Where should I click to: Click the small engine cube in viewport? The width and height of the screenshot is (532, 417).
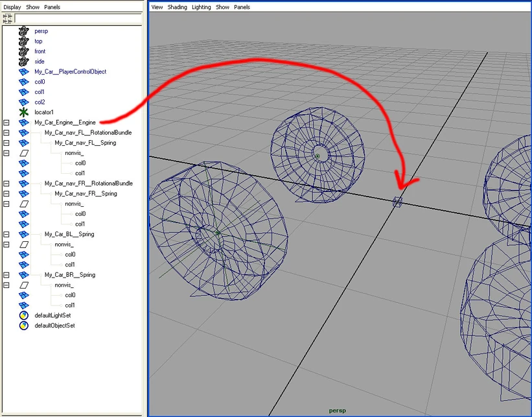pos(397,202)
